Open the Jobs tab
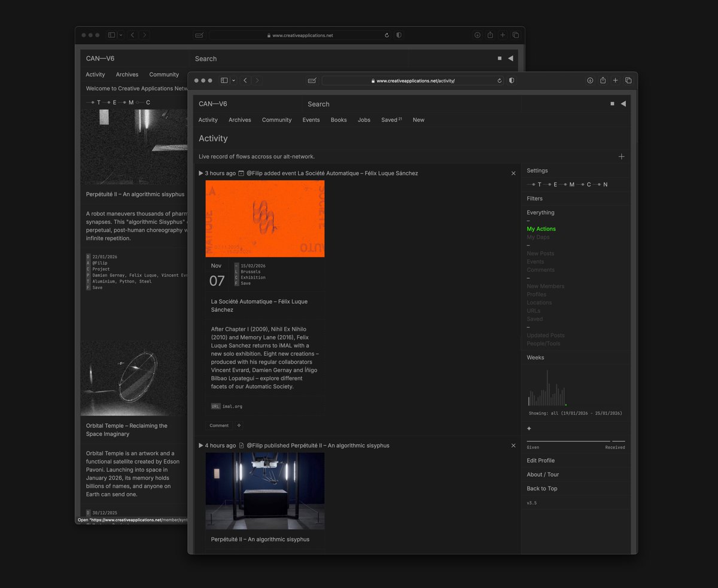The image size is (718, 588). (x=364, y=120)
